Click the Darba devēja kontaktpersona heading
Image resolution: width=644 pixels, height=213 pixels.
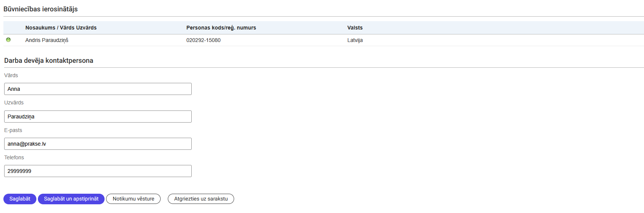[x=48, y=61]
